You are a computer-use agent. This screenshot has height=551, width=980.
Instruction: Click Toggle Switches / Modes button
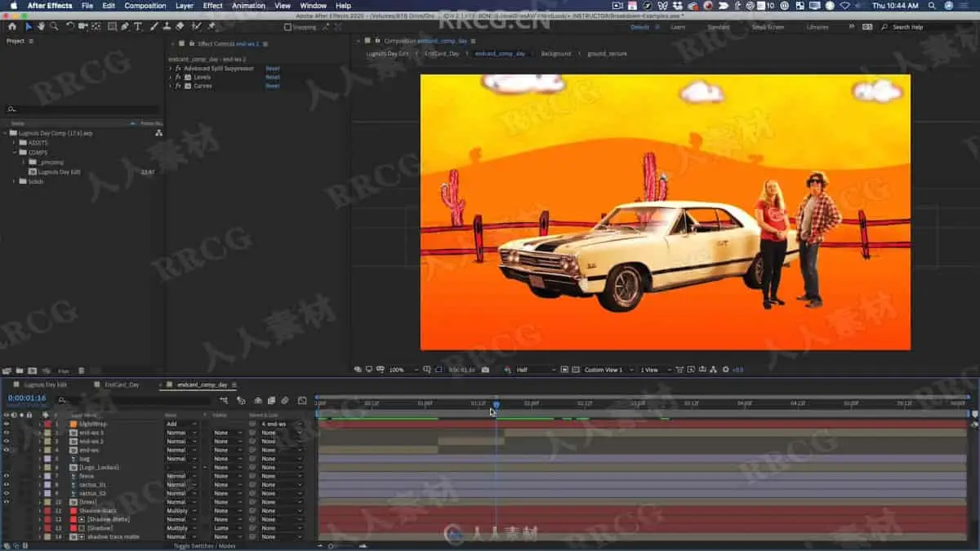(204, 545)
